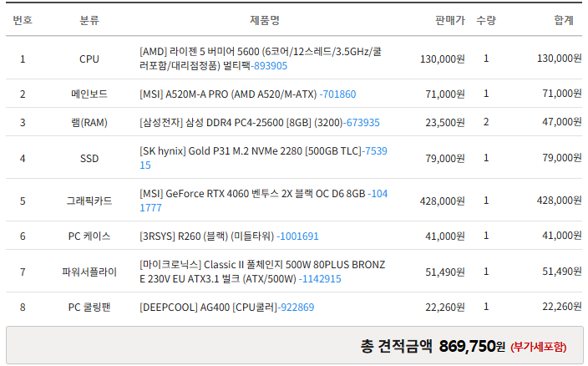Open SK hynix product link 753915

click(264, 158)
